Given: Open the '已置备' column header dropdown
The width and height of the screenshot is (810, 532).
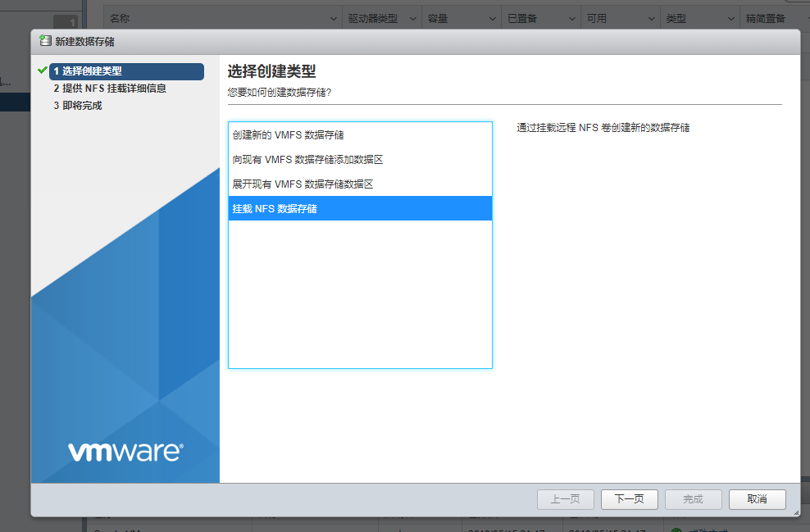Looking at the screenshot, I should coord(571,18).
